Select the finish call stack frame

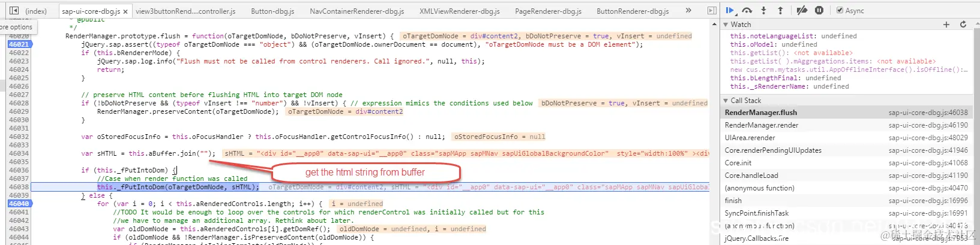[846, 201]
